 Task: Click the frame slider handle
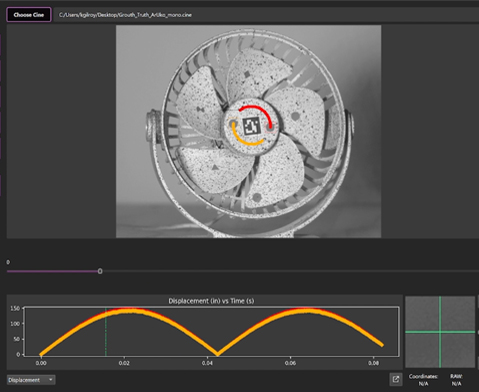(100, 271)
